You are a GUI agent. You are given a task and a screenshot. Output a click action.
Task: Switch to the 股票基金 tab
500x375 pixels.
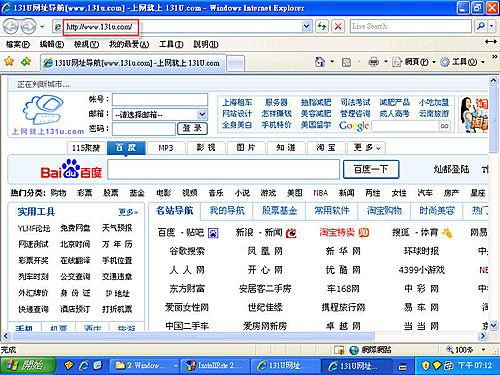(279, 211)
